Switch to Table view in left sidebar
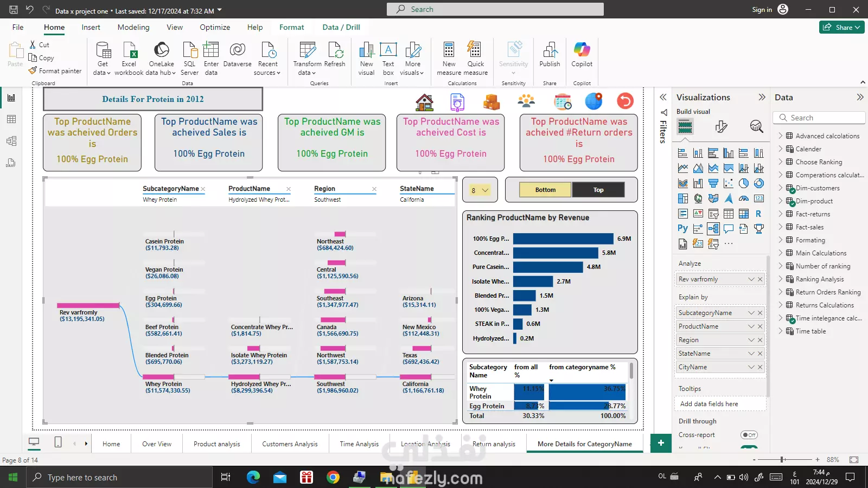The height and width of the screenshot is (488, 868). click(11, 119)
